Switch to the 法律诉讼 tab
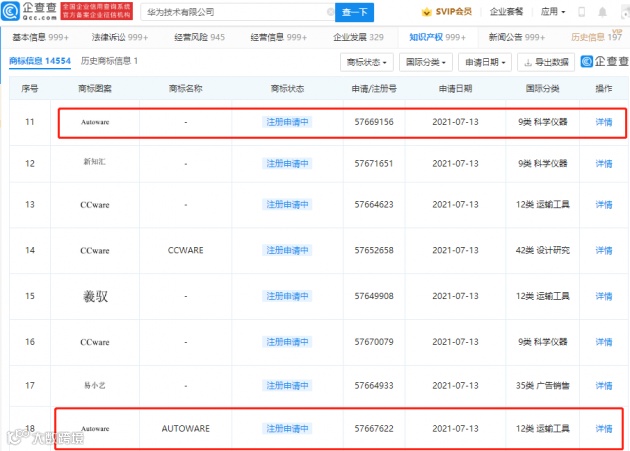This screenshot has height=451, width=630. point(120,37)
